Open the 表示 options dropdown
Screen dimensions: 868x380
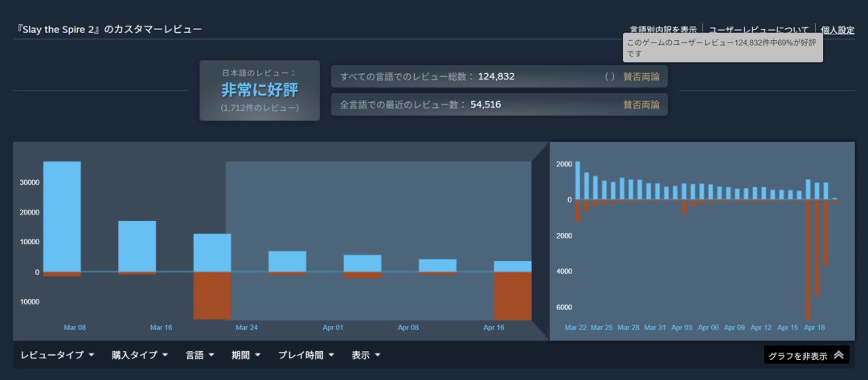pos(366,355)
